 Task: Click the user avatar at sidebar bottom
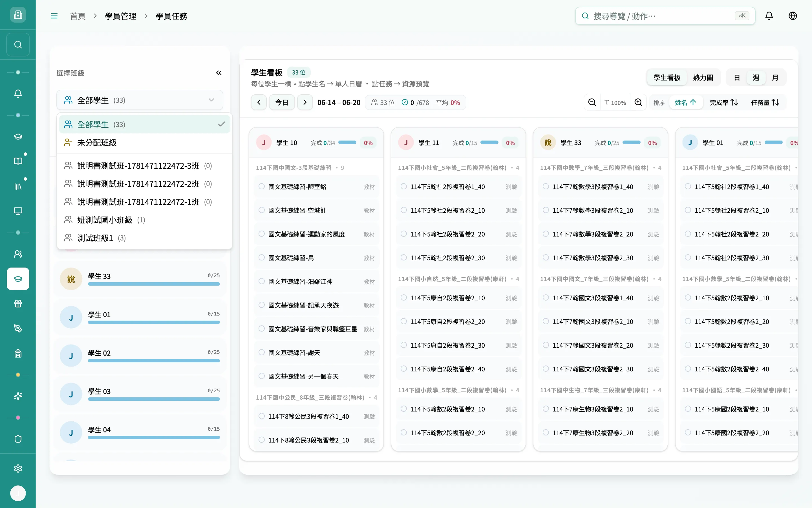[18, 493]
